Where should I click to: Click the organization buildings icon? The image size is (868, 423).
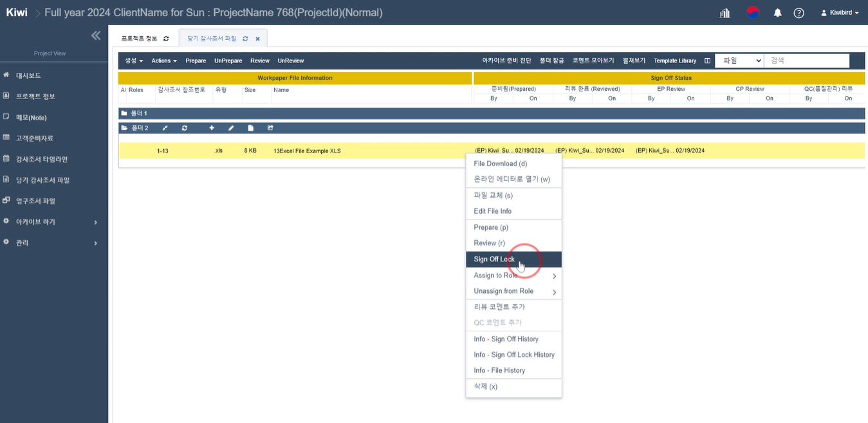click(x=725, y=13)
